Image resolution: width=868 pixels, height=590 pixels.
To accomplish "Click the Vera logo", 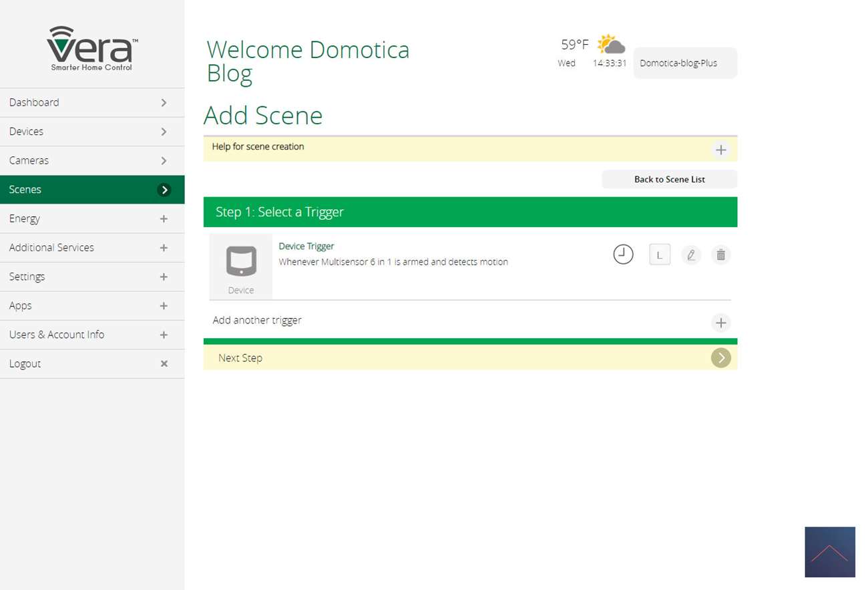I will (92, 48).
